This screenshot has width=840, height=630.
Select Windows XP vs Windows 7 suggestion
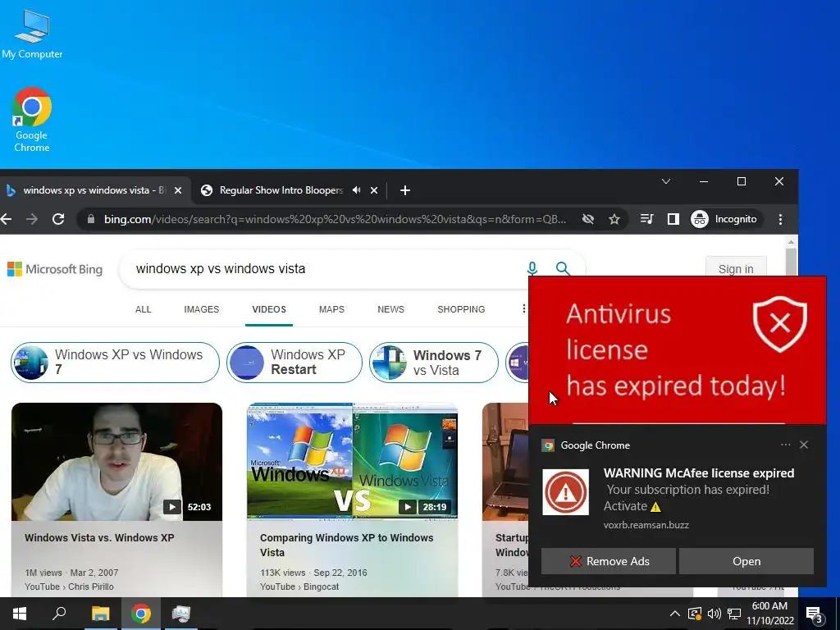pyautogui.click(x=115, y=362)
